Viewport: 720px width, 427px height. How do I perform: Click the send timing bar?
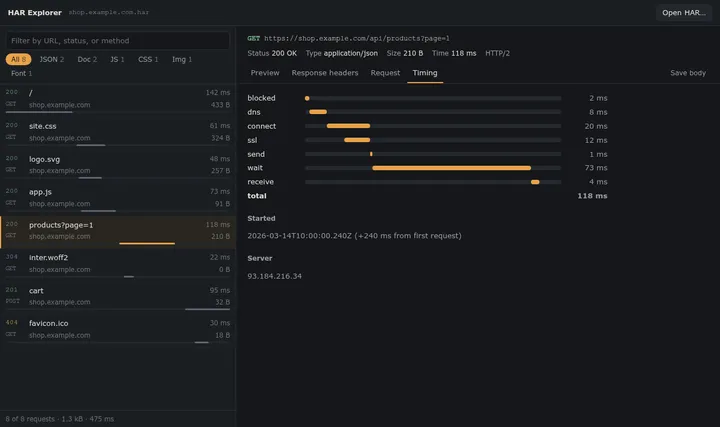pyautogui.click(x=371, y=154)
